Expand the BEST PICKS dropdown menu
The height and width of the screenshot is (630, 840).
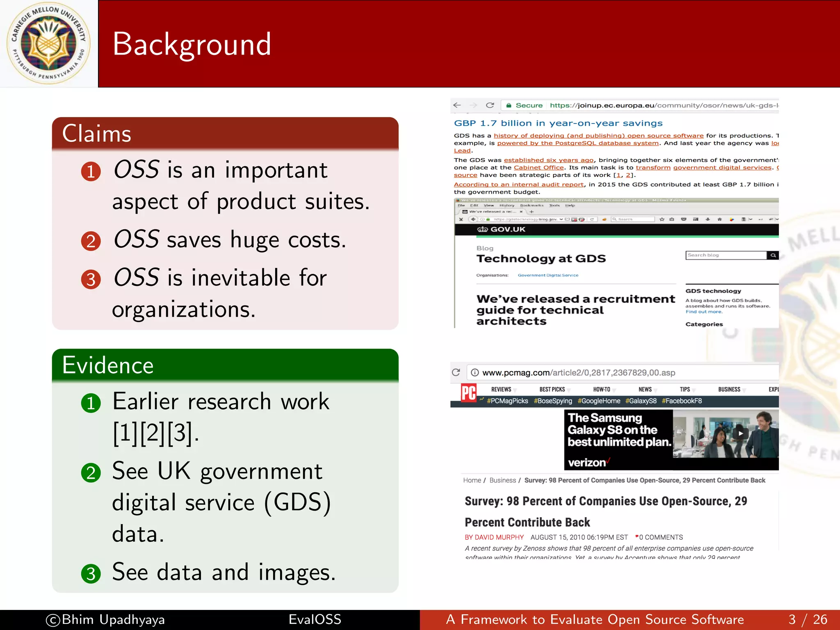(x=555, y=390)
